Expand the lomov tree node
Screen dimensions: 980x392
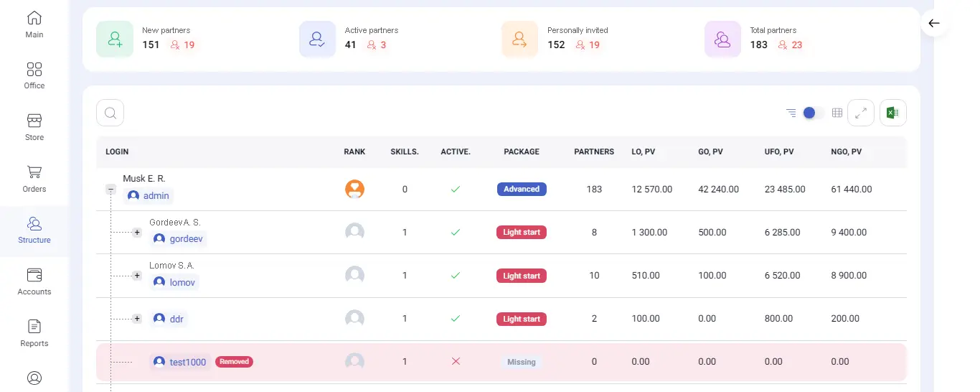[x=137, y=276]
